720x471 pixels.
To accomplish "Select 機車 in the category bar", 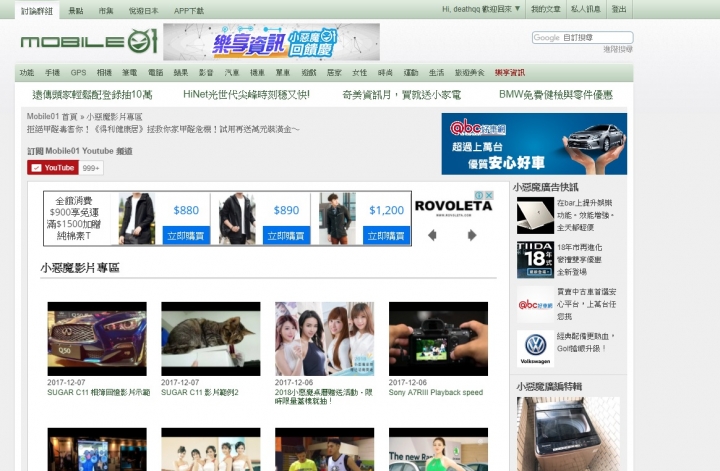I will click(257, 73).
